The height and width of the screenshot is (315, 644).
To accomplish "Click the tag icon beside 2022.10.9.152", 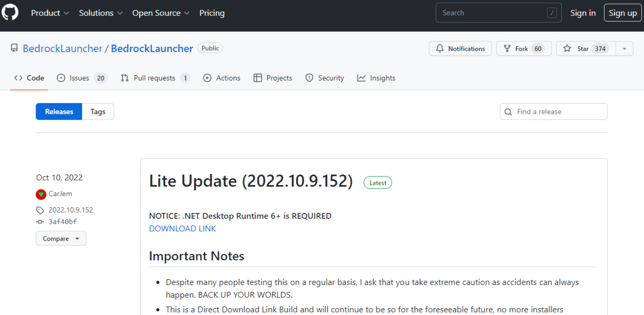I will coord(40,210).
